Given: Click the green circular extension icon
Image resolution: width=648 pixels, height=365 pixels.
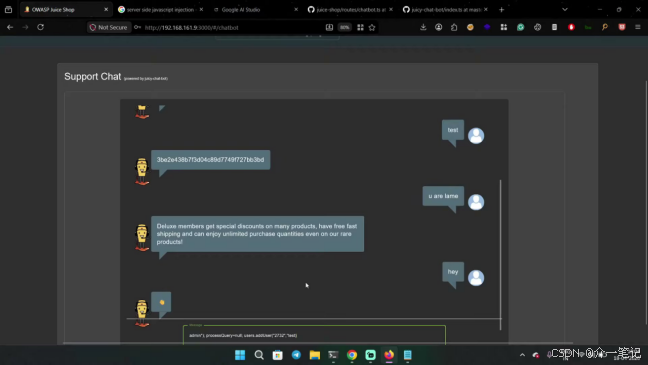Looking at the screenshot, I should tap(521, 27).
